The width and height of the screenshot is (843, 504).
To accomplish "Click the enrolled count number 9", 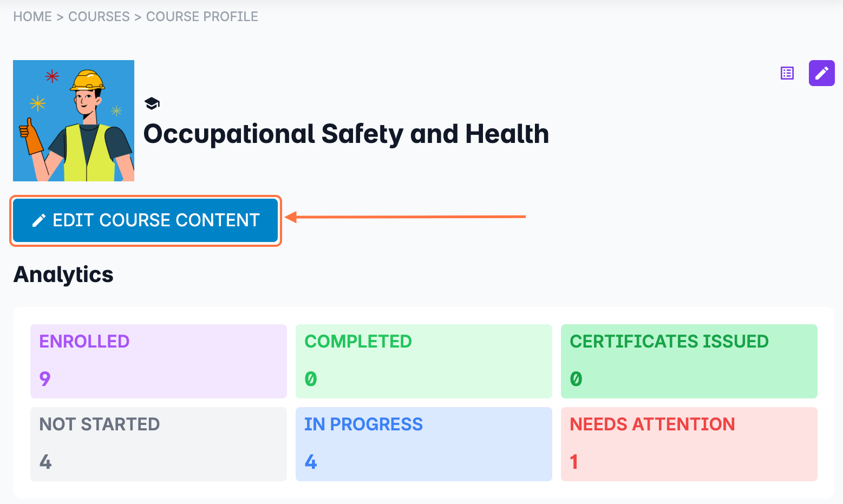I will (x=45, y=379).
